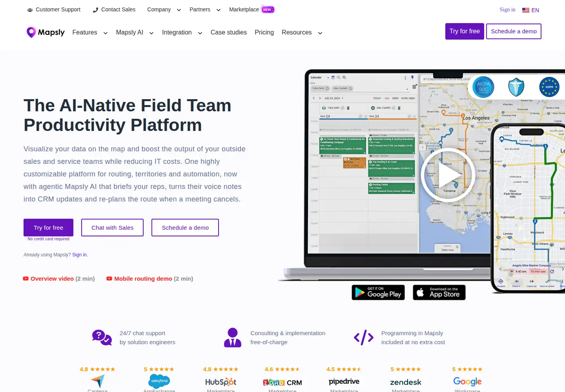Open the Overview video link
This screenshot has height=392, width=565.
52,279
